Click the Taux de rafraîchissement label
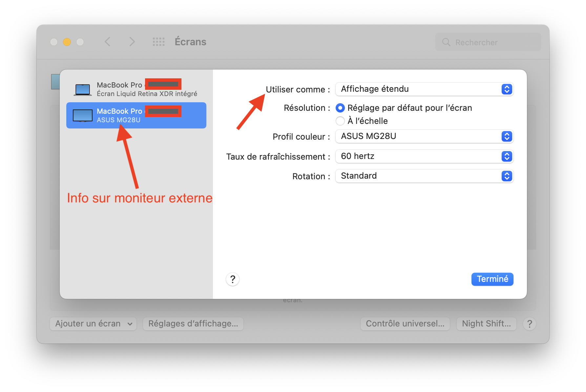The image size is (586, 392). [x=278, y=157]
